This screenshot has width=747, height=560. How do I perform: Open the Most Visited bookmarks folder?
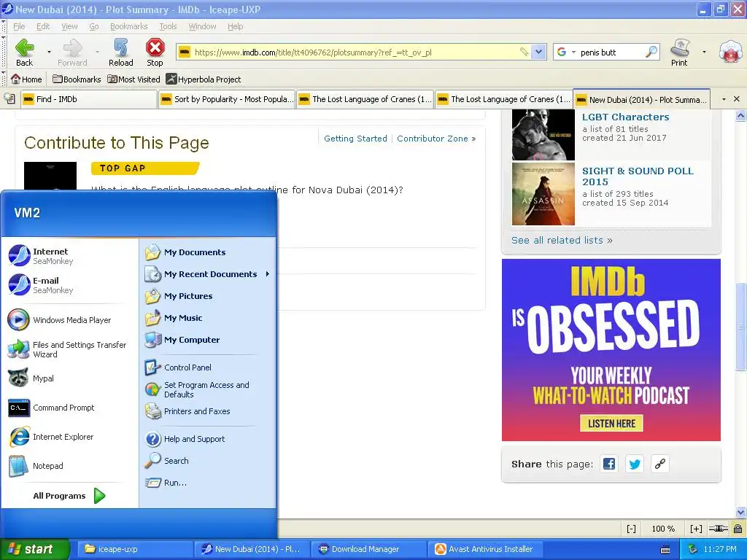pyautogui.click(x=134, y=79)
